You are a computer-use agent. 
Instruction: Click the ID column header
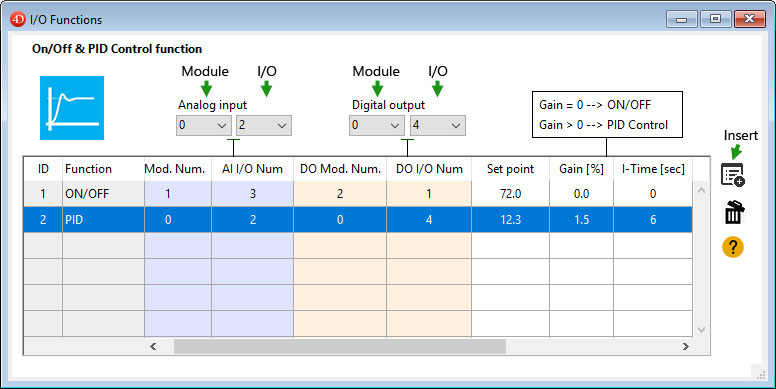pos(43,169)
